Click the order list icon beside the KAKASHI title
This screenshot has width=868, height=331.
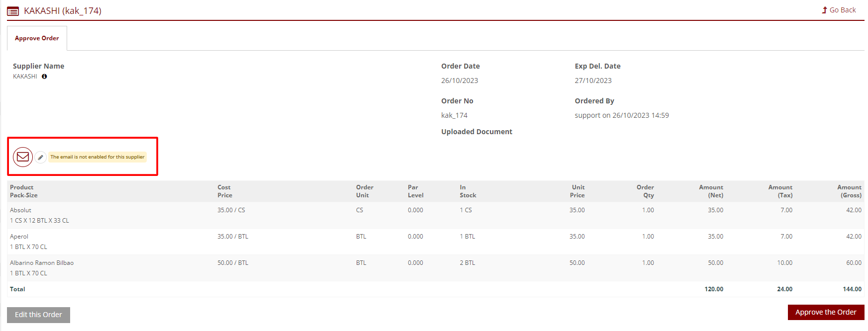(x=13, y=11)
